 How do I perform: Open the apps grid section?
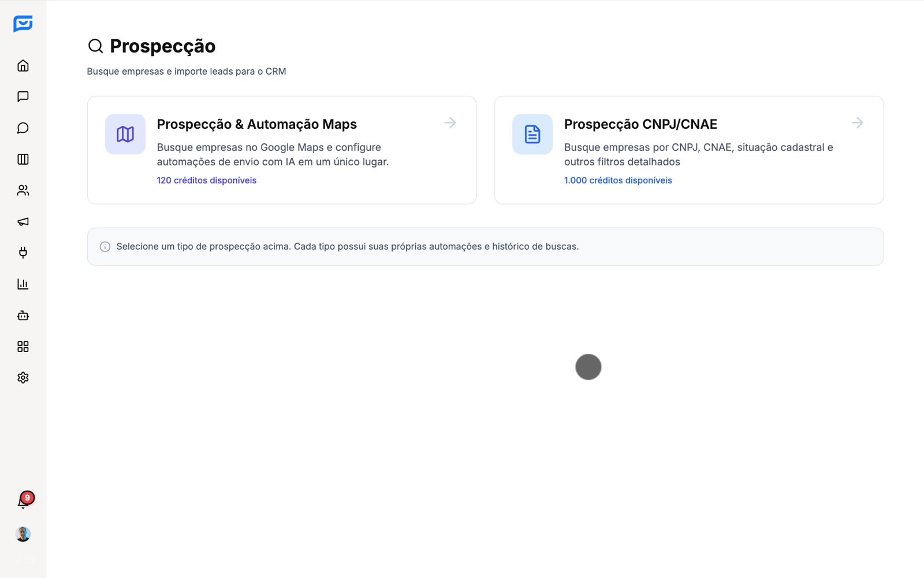click(x=23, y=346)
